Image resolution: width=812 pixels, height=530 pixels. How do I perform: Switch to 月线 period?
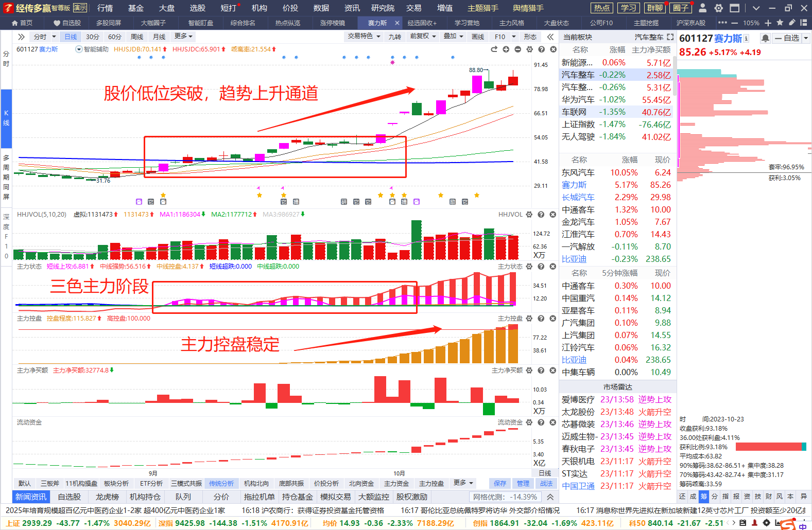pos(160,37)
